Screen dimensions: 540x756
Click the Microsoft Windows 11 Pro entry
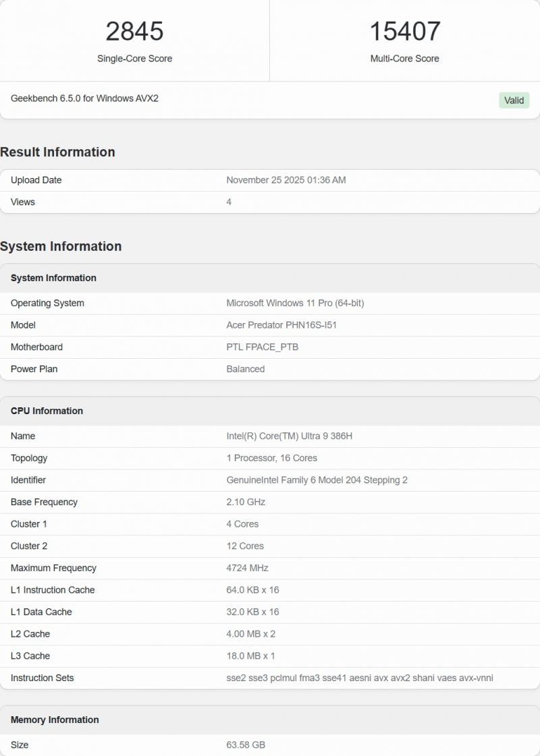(295, 303)
